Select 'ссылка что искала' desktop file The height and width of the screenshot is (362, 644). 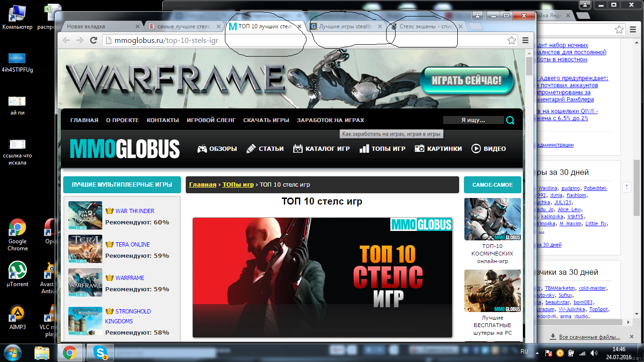(17, 152)
